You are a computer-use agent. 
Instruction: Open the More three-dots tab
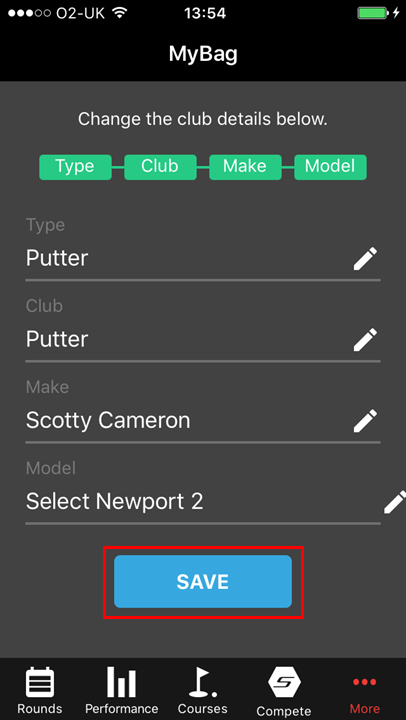point(365,682)
